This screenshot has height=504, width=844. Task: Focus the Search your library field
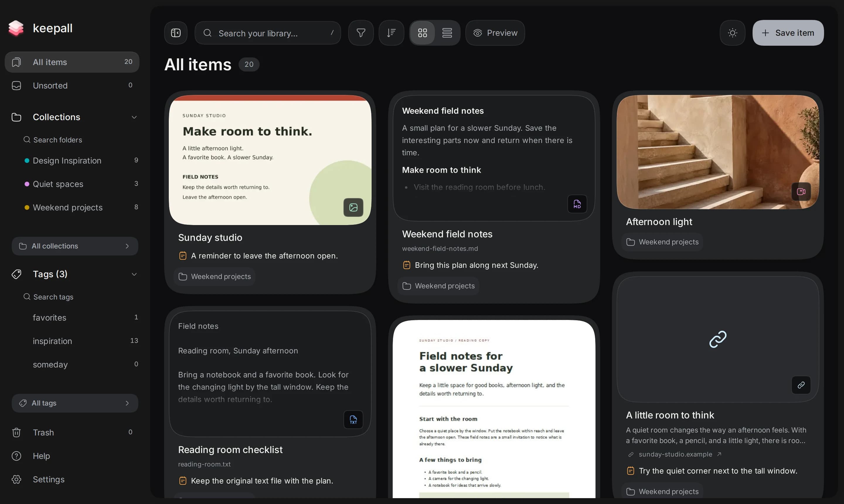click(268, 33)
